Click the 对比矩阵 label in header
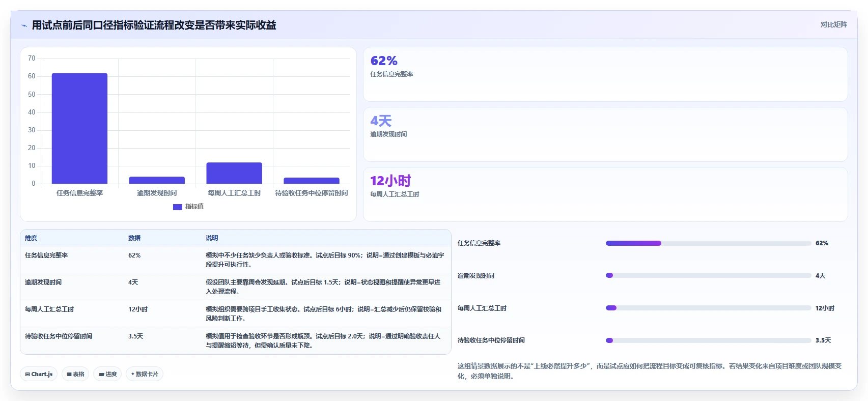 pyautogui.click(x=833, y=24)
